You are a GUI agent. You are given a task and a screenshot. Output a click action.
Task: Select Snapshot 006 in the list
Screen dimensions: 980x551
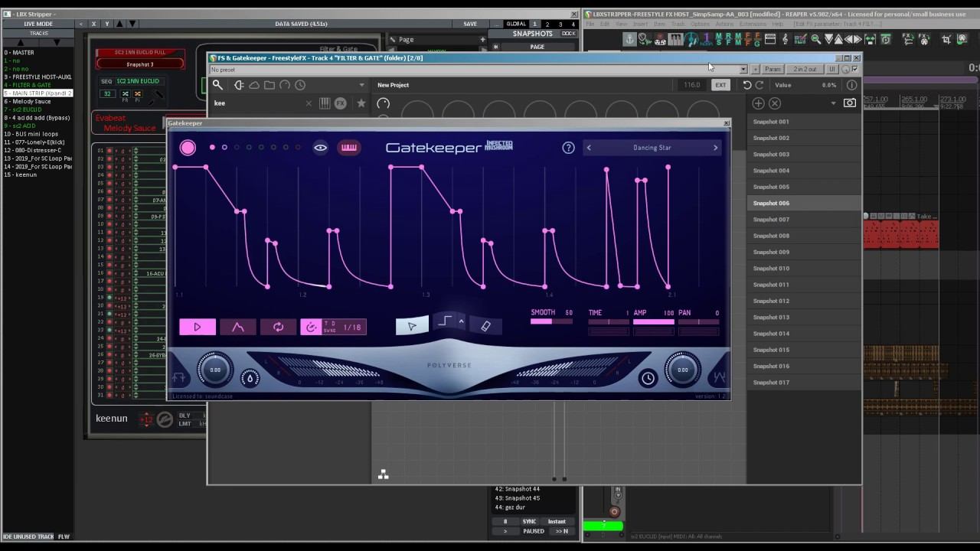point(804,203)
